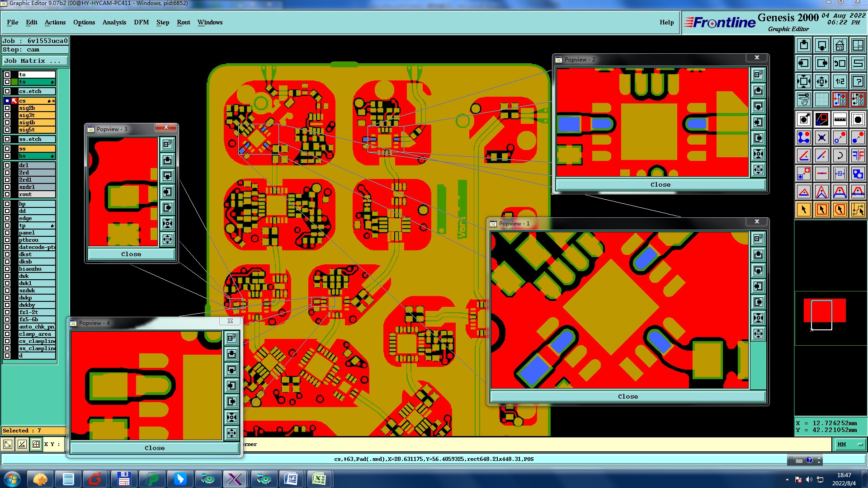Click the grid display icon

pyautogui.click(x=821, y=99)
